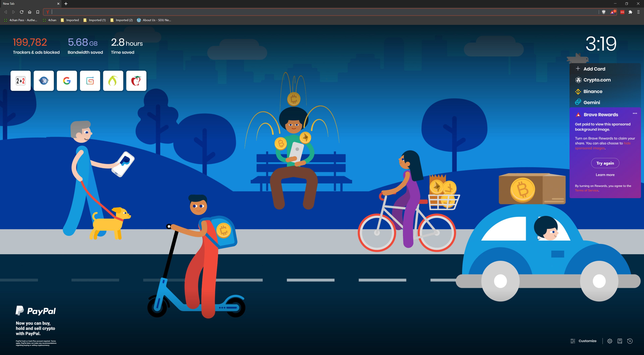
Task: Open Brave Rewards BAT triangle icon
Action: [x=613, y=12]
